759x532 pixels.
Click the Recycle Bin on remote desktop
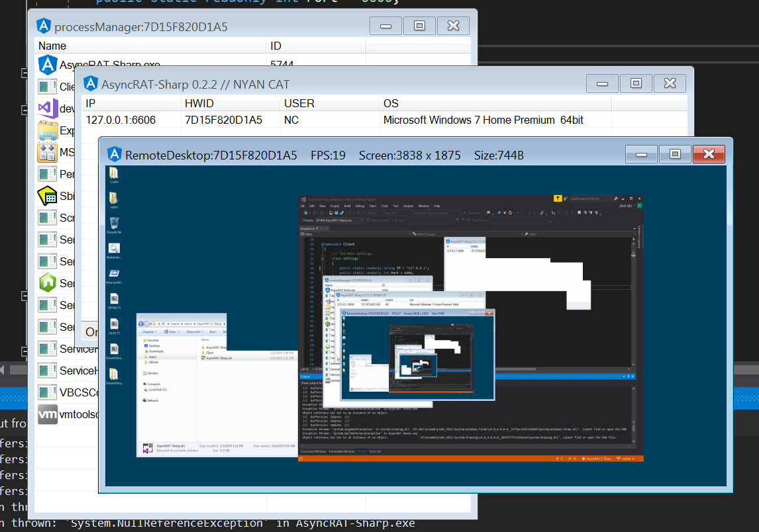click(114, 225)
